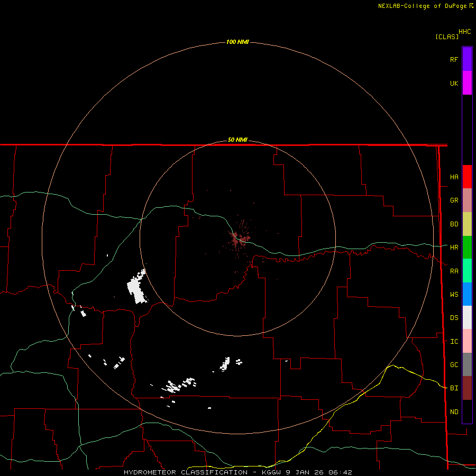
Task: Click the 50 NMI range ring label
Action: click(x=237, y=140)
